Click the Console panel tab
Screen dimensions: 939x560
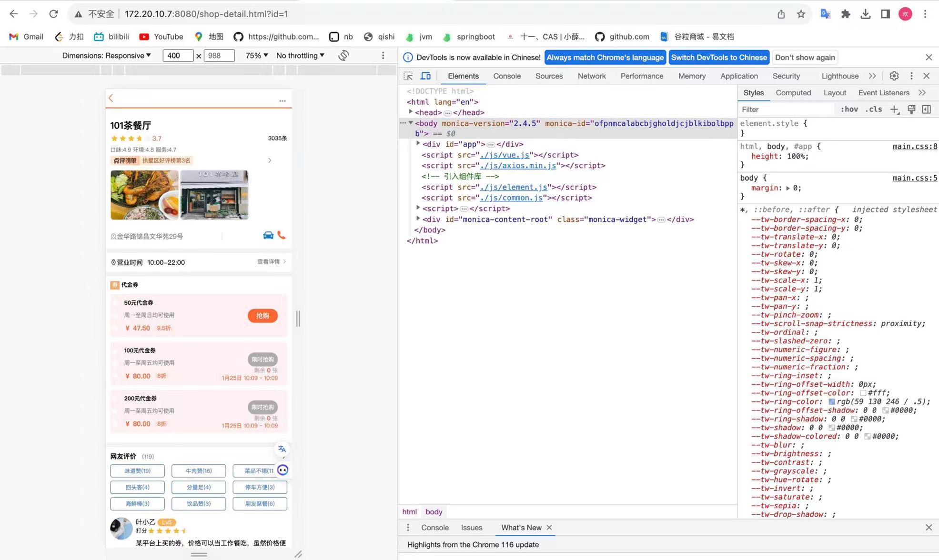(x=507, y=75)
